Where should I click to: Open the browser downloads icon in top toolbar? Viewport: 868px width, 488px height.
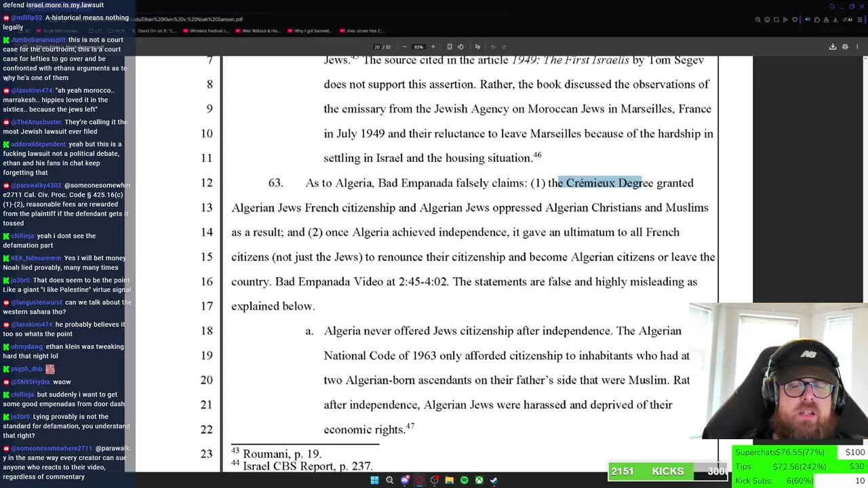[835, 20]
